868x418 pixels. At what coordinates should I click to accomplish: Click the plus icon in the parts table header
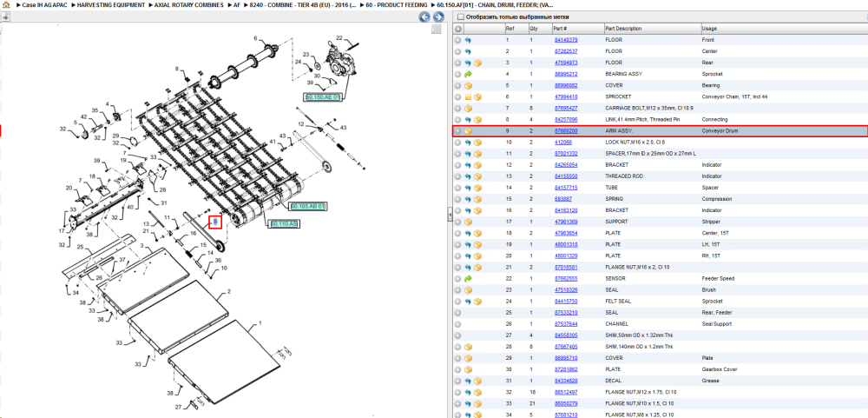coord(457,29)
